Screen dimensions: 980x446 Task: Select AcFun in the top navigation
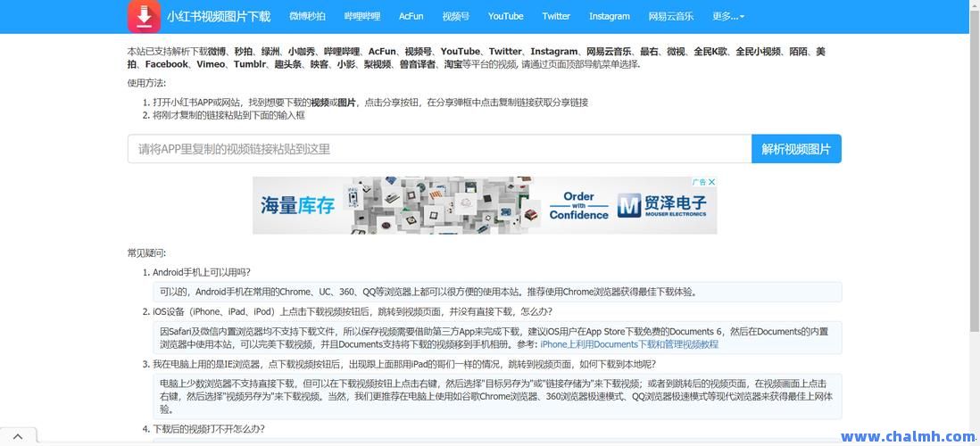[x=411, y=17]
